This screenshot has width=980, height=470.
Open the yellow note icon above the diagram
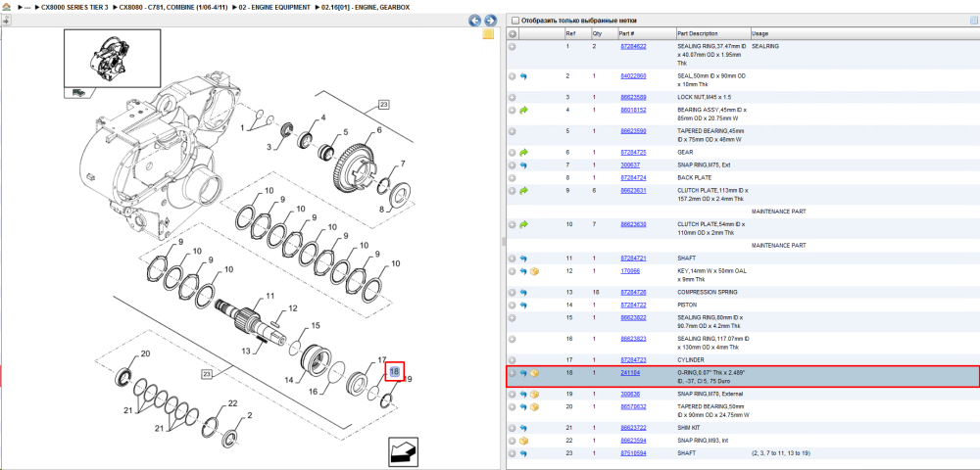[489, 34]
